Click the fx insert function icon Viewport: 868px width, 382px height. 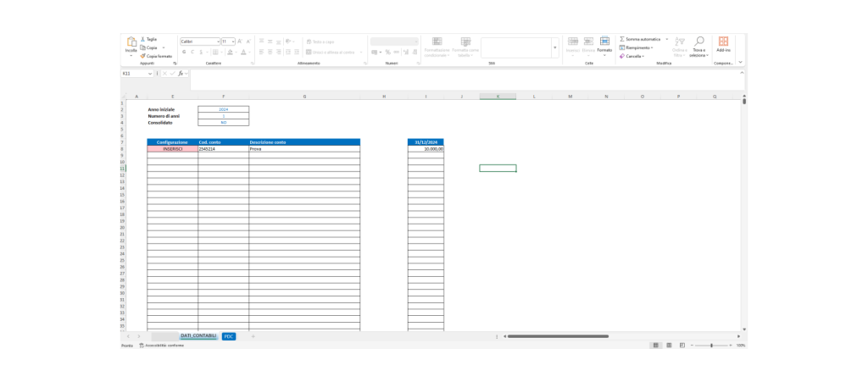pos(181,74)
